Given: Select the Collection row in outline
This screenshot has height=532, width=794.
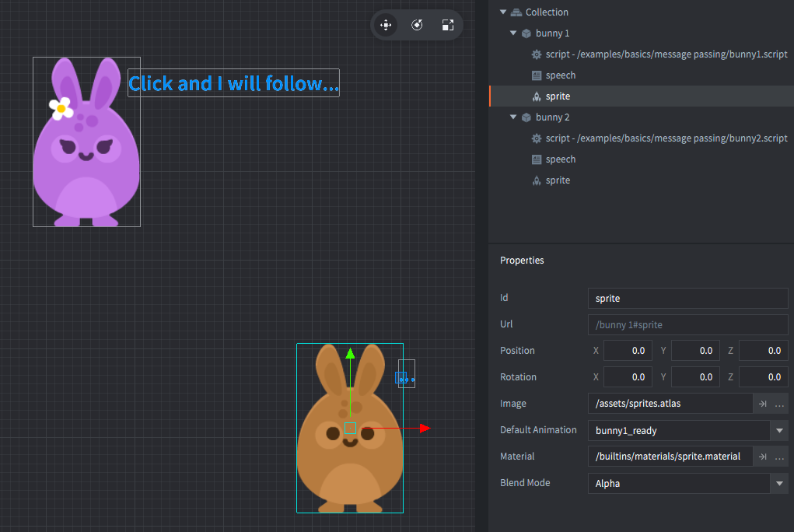Looking at the screenshot, I should tap(642, 12).
